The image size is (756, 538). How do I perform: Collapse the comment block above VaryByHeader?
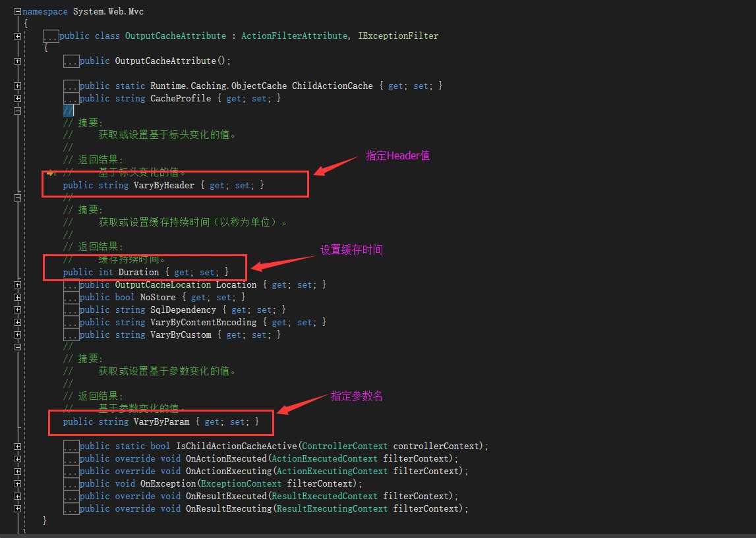tap(17, 111)
